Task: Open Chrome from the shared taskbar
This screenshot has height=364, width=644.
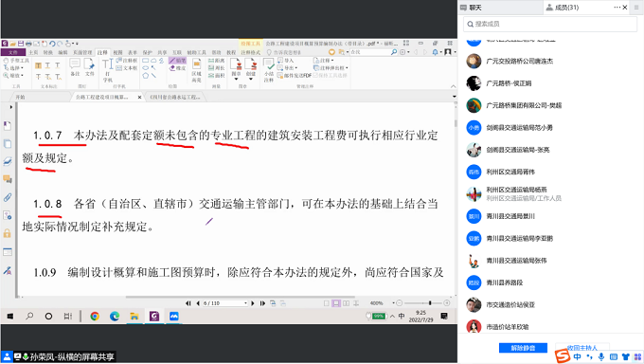Action: click(x=95, y=316)
